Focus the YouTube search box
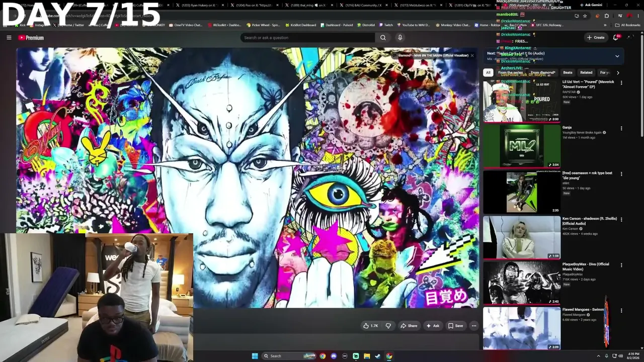The image size is (644, 362). coord(308,38)
